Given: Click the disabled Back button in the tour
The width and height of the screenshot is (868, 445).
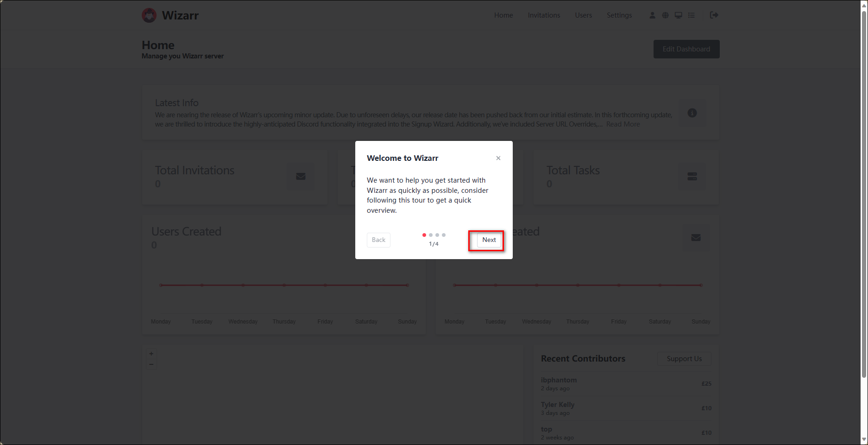Looking at the screenshot, I should tap(378, 240).
